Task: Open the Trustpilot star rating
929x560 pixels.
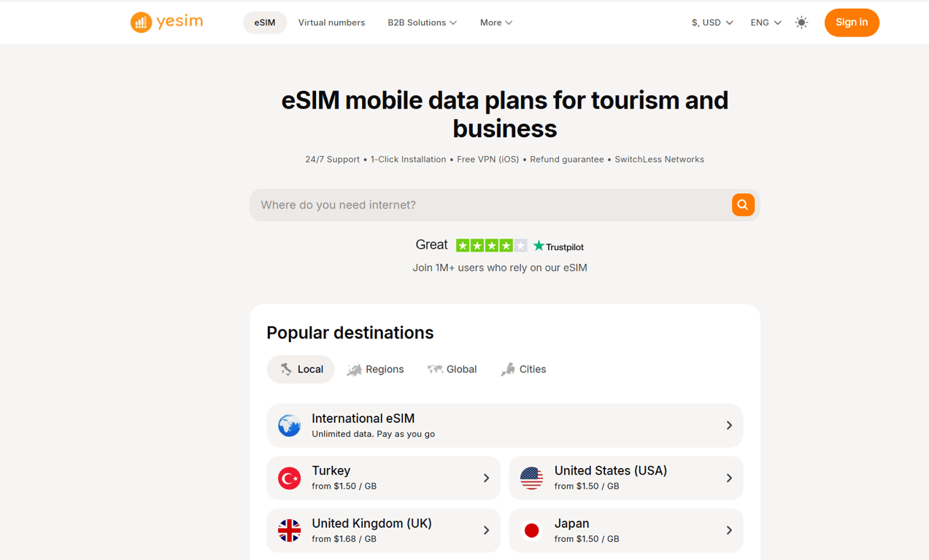Action: coord(491,246)
